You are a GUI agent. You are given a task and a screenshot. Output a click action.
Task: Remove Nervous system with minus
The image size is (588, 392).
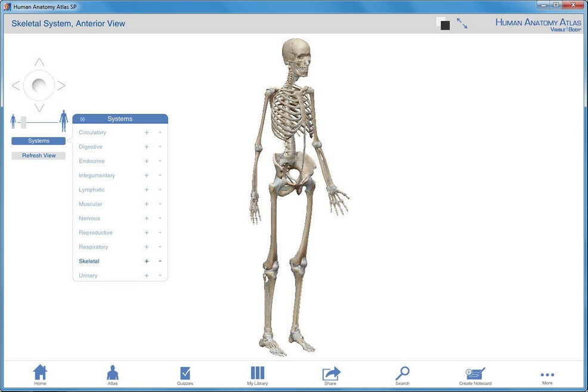pyautogui.click(x=160, y=218)
